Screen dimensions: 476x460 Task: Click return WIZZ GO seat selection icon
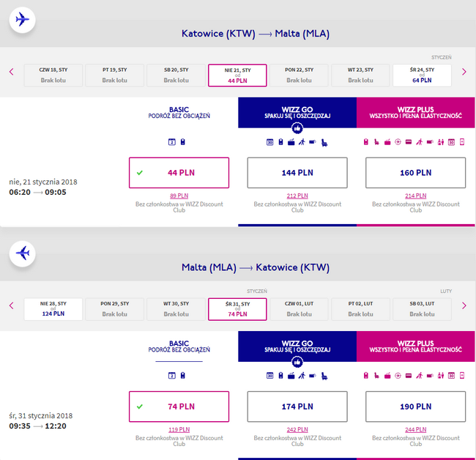pos(324,376)
